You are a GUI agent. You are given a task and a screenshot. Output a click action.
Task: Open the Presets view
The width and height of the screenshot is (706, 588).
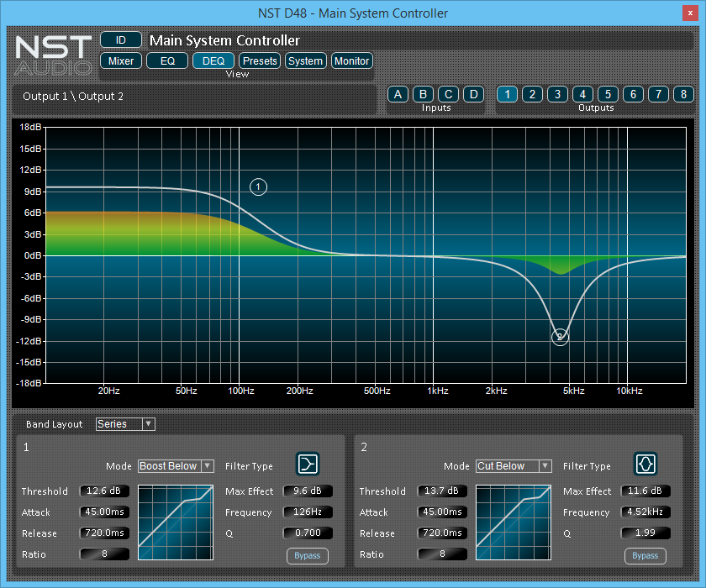click(x=260, y=60)
